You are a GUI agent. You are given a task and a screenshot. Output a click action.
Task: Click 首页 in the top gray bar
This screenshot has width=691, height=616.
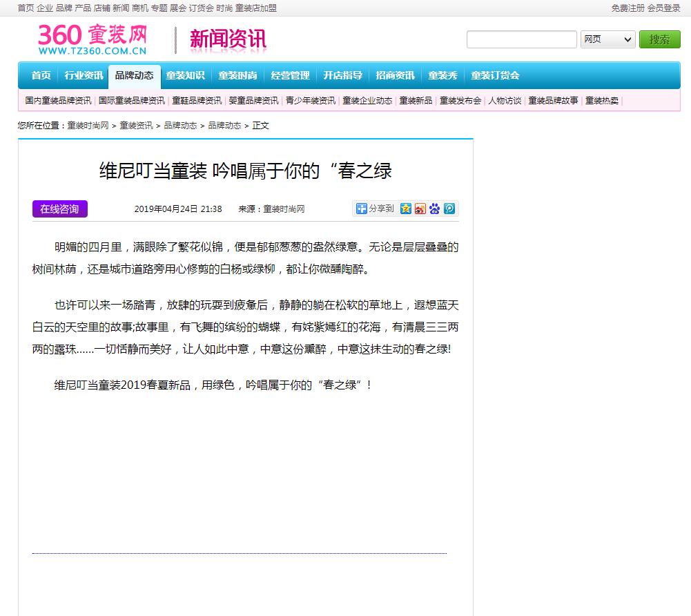[26, 8]
